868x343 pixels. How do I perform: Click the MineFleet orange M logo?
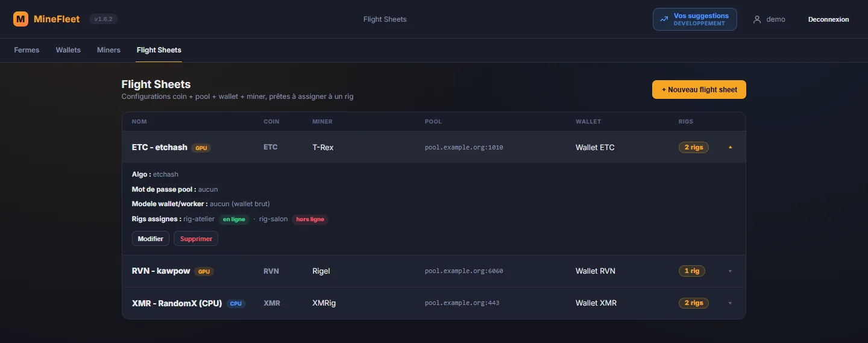click(x=20, y=19)
